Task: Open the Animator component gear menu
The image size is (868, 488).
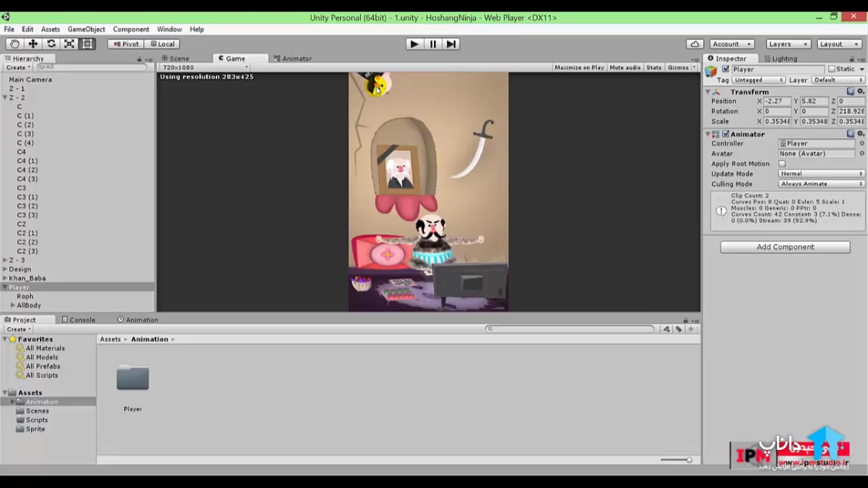Action: point(861,134)
